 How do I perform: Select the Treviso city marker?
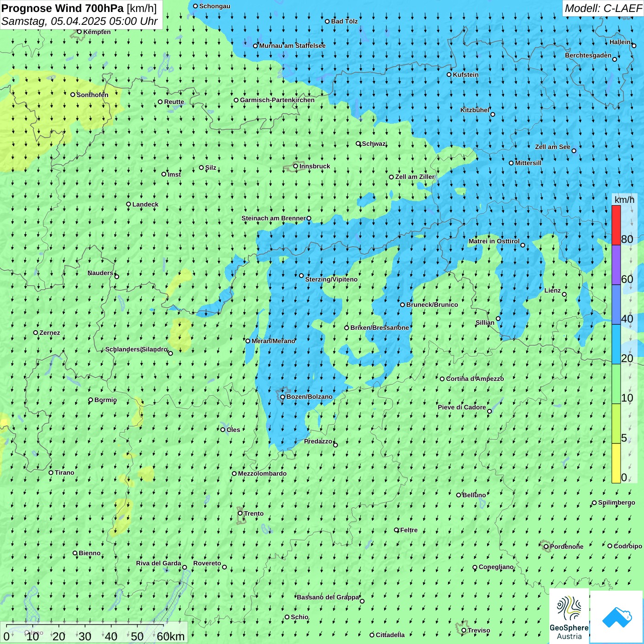click(x=464, y=630)
